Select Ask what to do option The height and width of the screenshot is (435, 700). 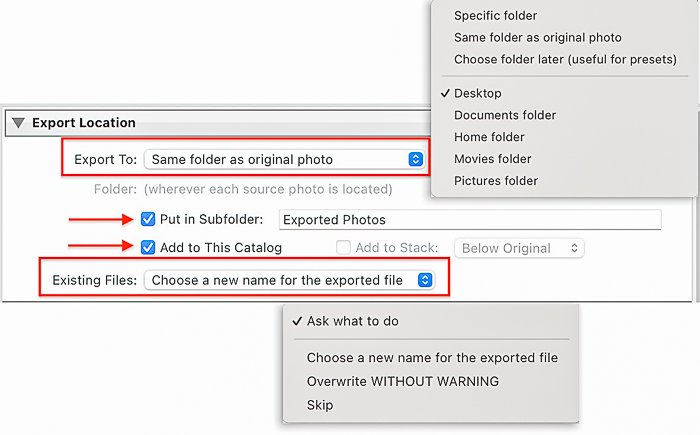click(353, 322)
